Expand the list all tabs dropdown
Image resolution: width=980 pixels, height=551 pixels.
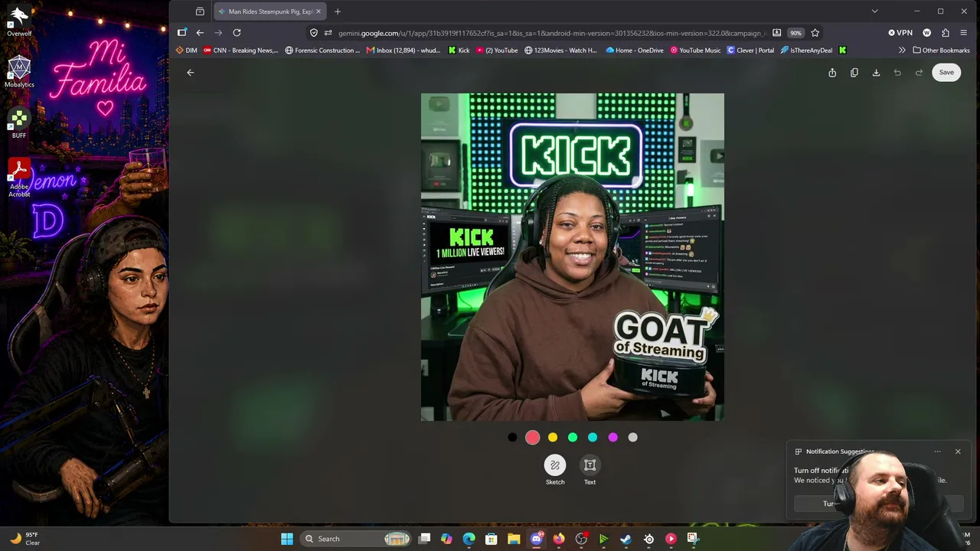tap(874, 11)
